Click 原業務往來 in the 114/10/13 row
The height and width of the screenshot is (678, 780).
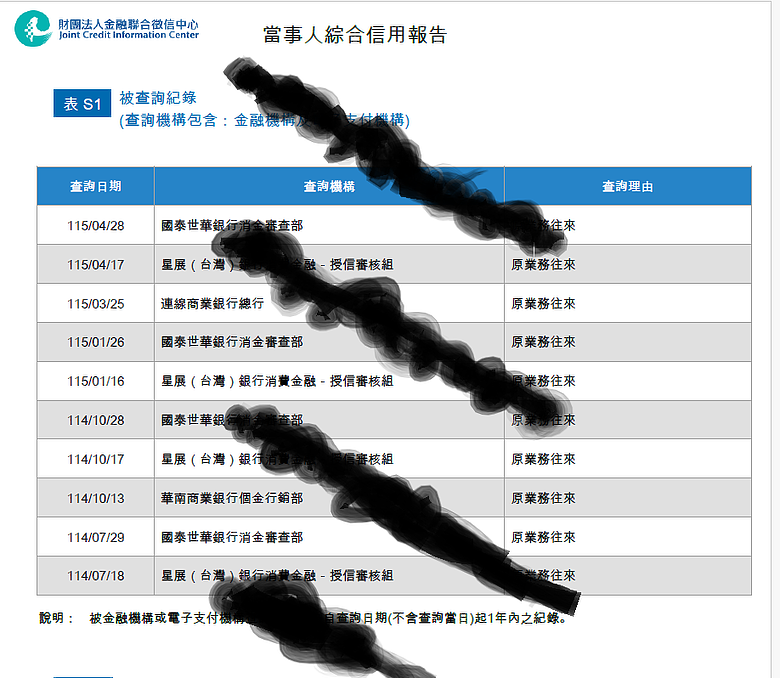point(543,498)
